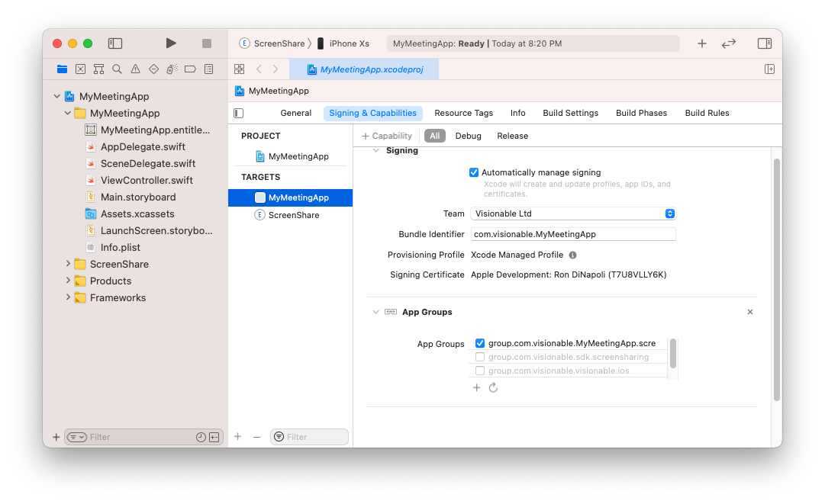825x504 pixels.
Task: Click provisioning profile info icon
Action: point(573,255)
